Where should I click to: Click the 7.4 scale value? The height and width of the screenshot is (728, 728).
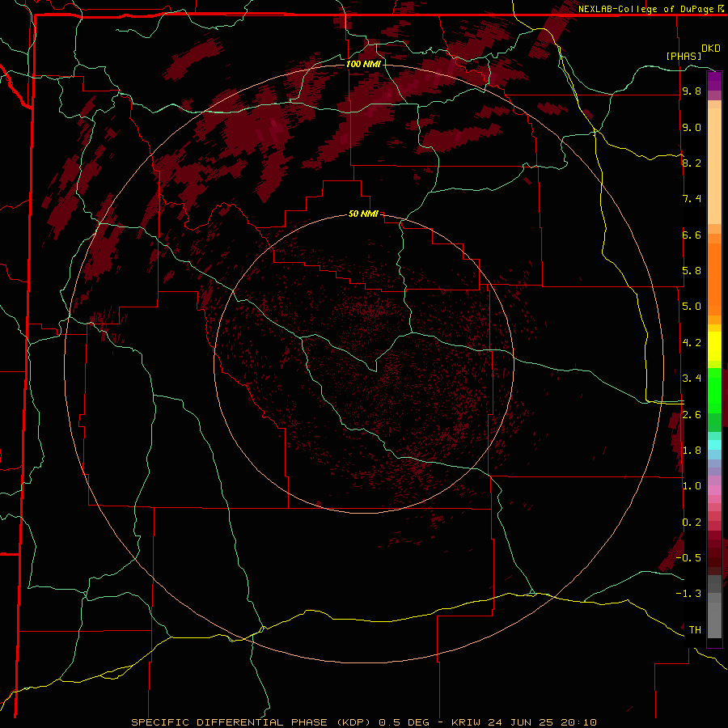pyautogui.click(x=692, y=199)
